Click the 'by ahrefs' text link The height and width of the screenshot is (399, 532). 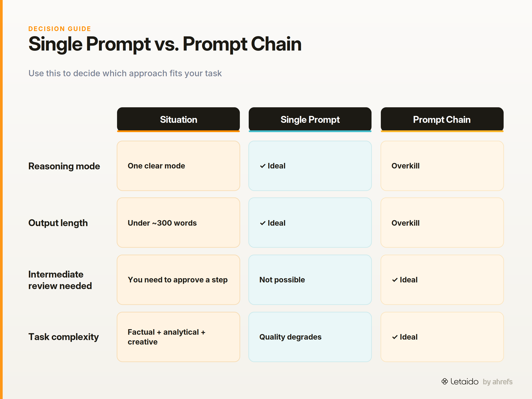click(497, 382)
